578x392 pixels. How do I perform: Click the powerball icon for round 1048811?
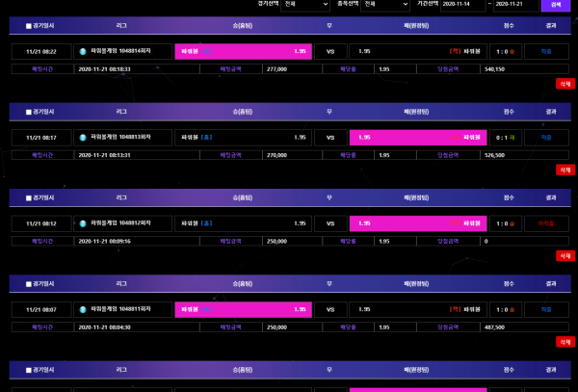pos(83,309)
